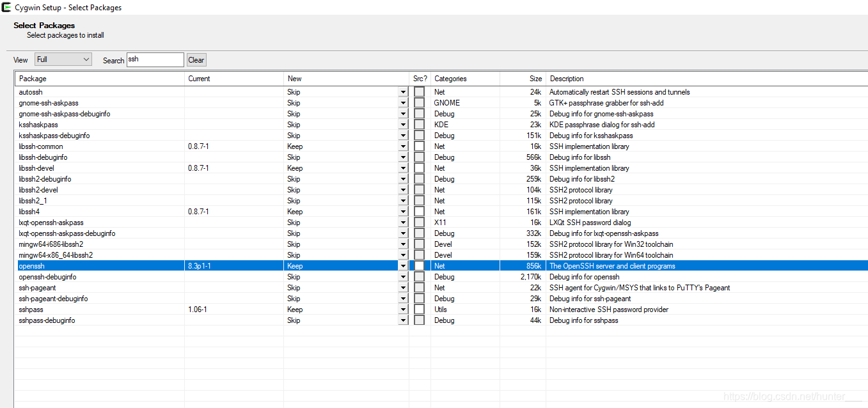Expand Keep dropdown for libssh-devel

click(x=403, y=168)
